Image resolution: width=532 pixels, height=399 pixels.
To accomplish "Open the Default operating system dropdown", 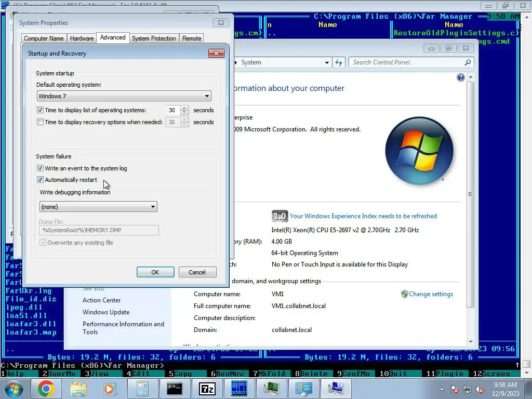I will 124,96.
